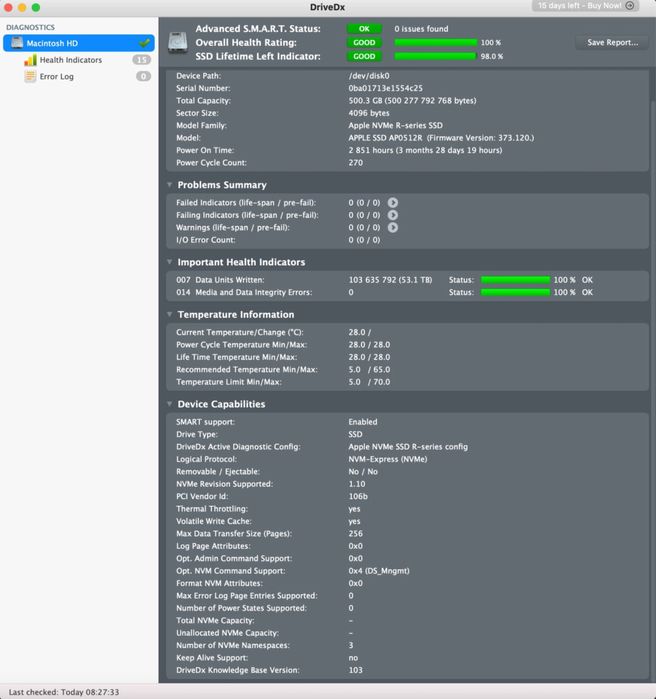
Task: Click DriveDx Knowledge Base Version value 103
Action: pos(356,670)
